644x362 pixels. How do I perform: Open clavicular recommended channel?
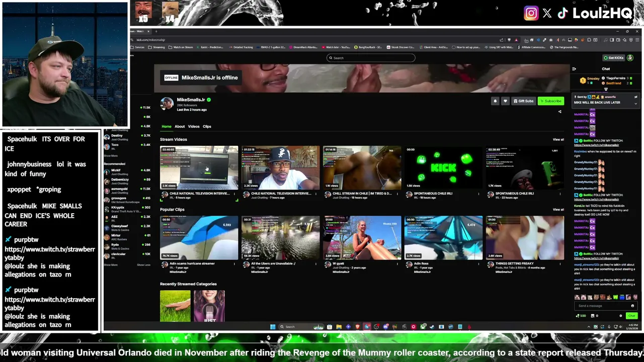[x=126, y=255]
